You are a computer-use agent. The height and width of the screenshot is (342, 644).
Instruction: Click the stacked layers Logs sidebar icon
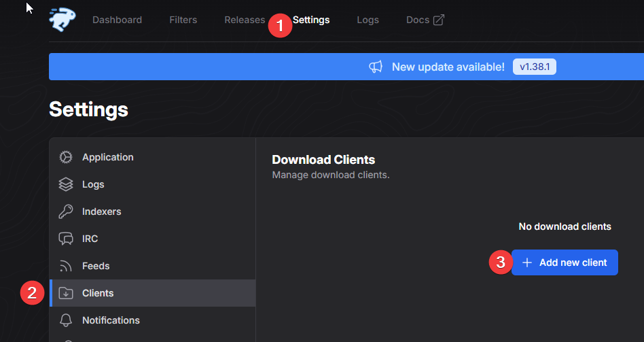(66, 184)
